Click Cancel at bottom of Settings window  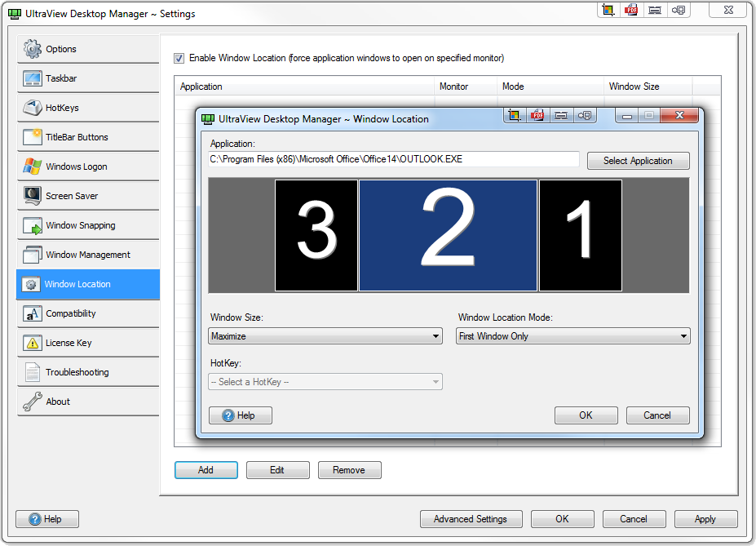click(634, 519)
